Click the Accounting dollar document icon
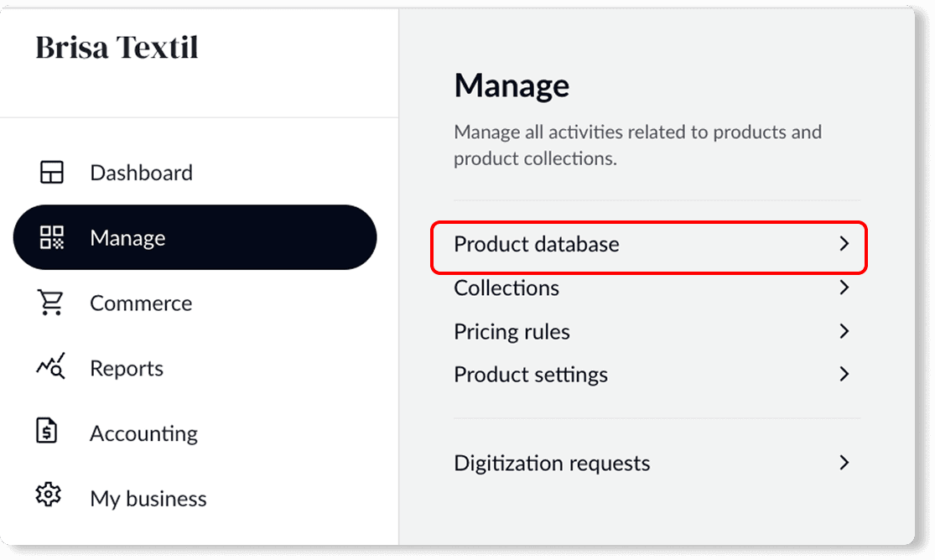 click(48, 432)
